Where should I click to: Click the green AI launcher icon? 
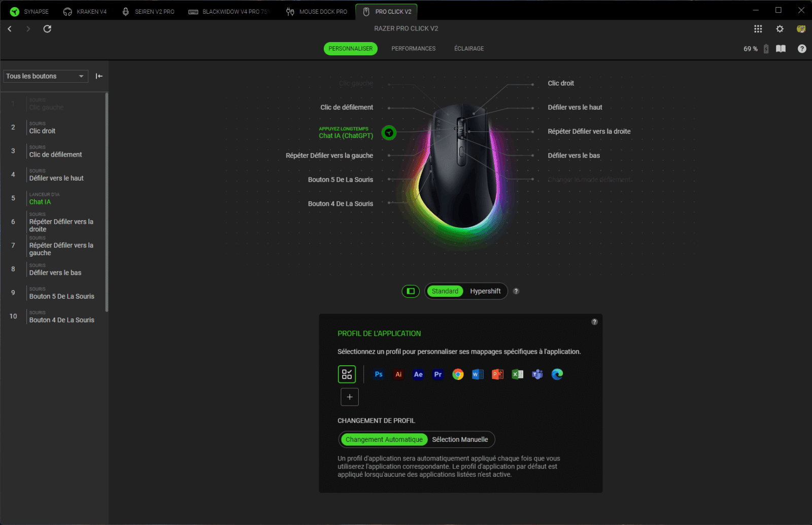(x=389, y=133)
